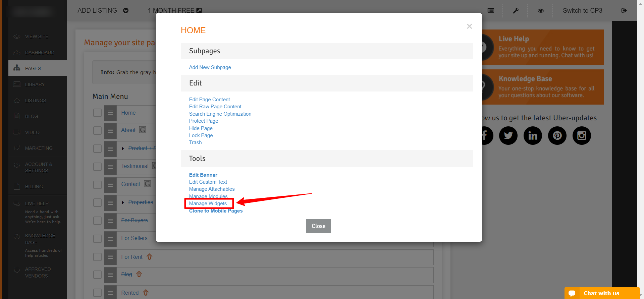Click drag handle icon for Home row
The height and width of the screenshot is (299, 644).
coord(110,113)
